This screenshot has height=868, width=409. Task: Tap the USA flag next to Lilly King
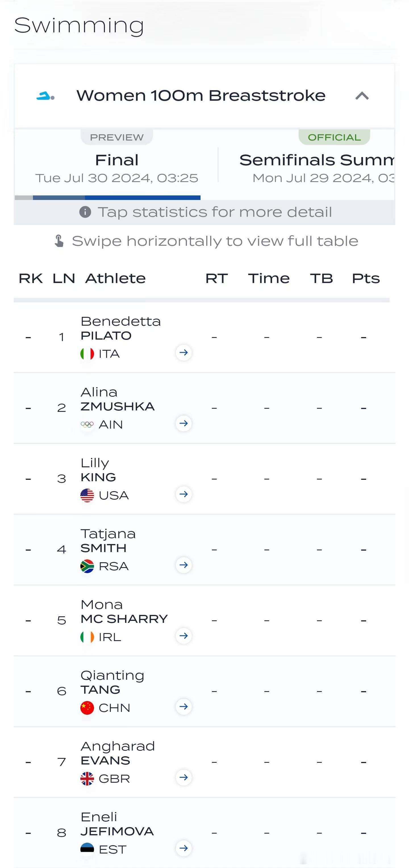(87, 495)
